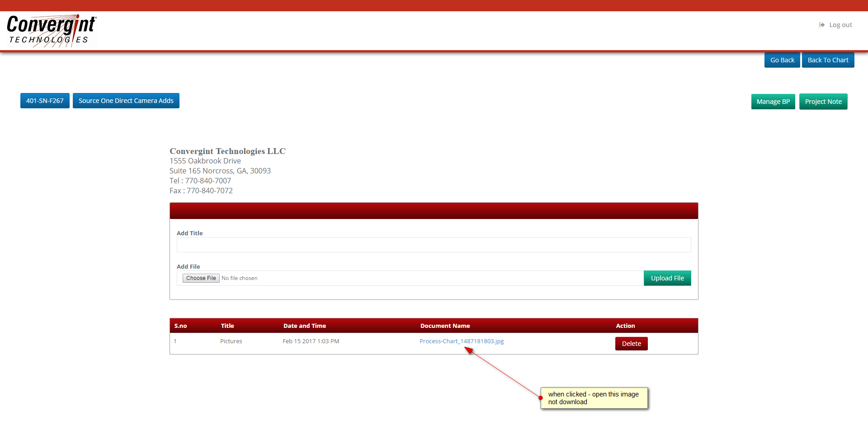Click the 1555 Oakbrook Drive address line
Screen dimensions: 868x429
pos(205,161)
